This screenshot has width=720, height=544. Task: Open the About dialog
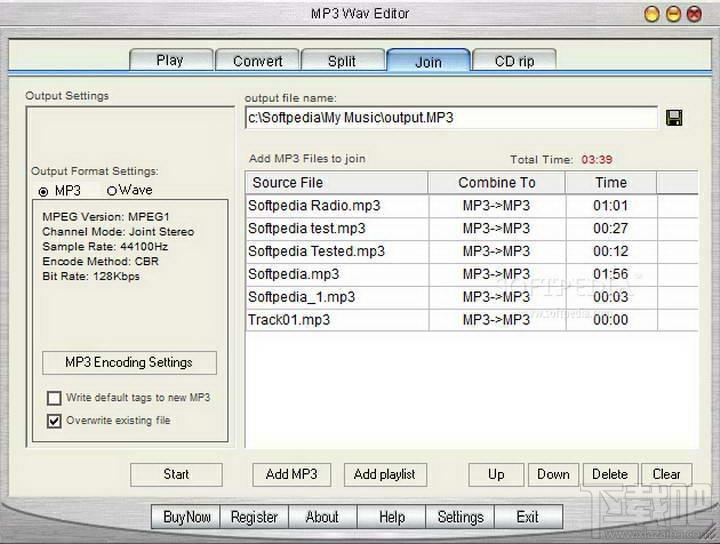[322, 517]
